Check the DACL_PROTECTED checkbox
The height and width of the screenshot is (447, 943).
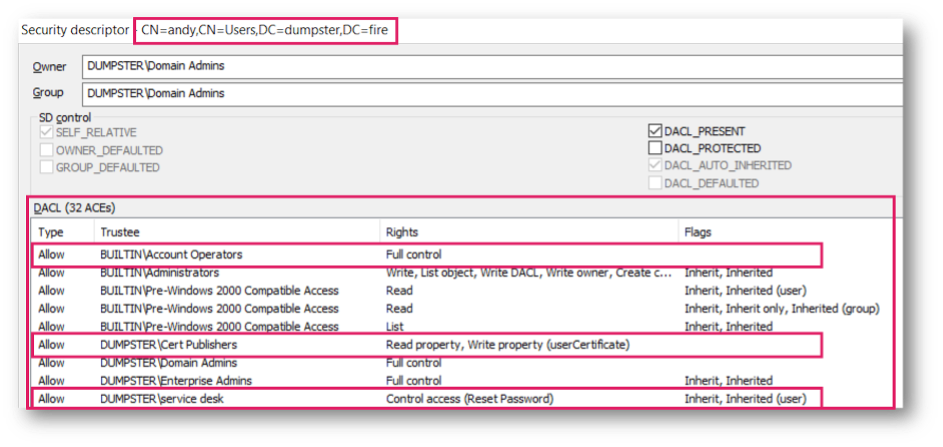pos(655,148)
